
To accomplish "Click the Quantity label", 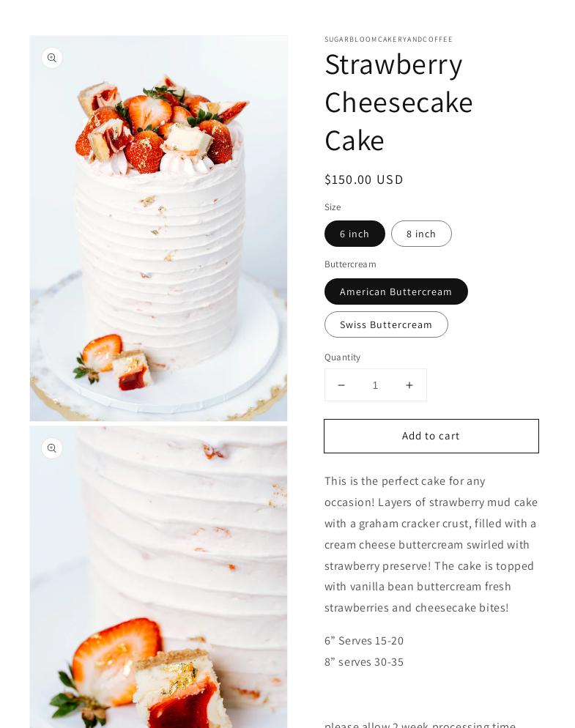I will 342,357.
